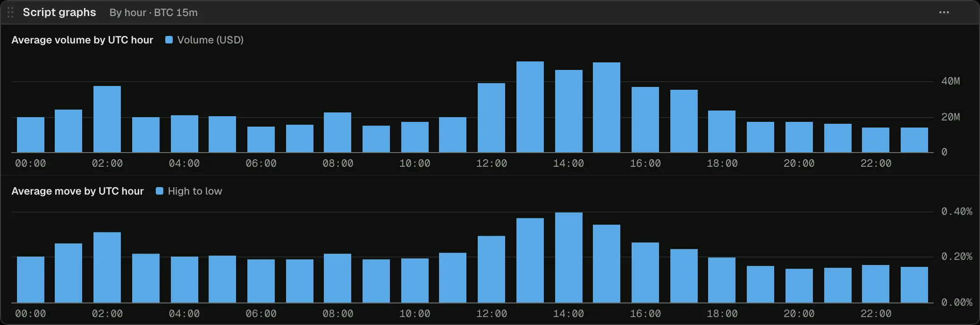Click the 22:00 x-axis label under the move chart
980x325 pixels.
(876, 314)
